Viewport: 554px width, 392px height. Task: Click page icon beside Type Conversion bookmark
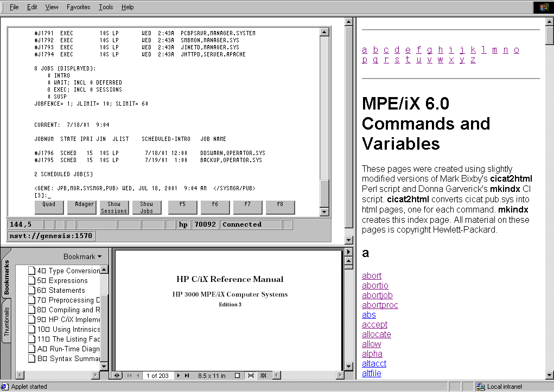pyautogui.click(x=32, y=271)
